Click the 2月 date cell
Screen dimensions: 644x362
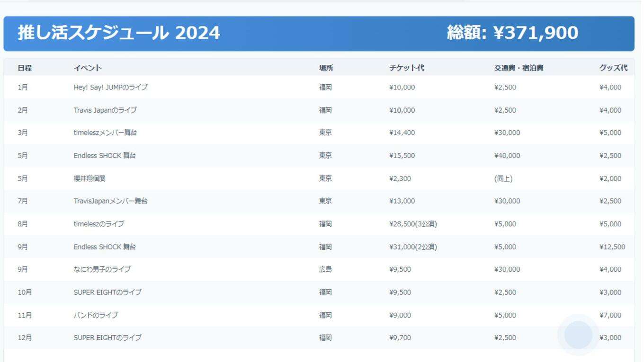[23, 110]
